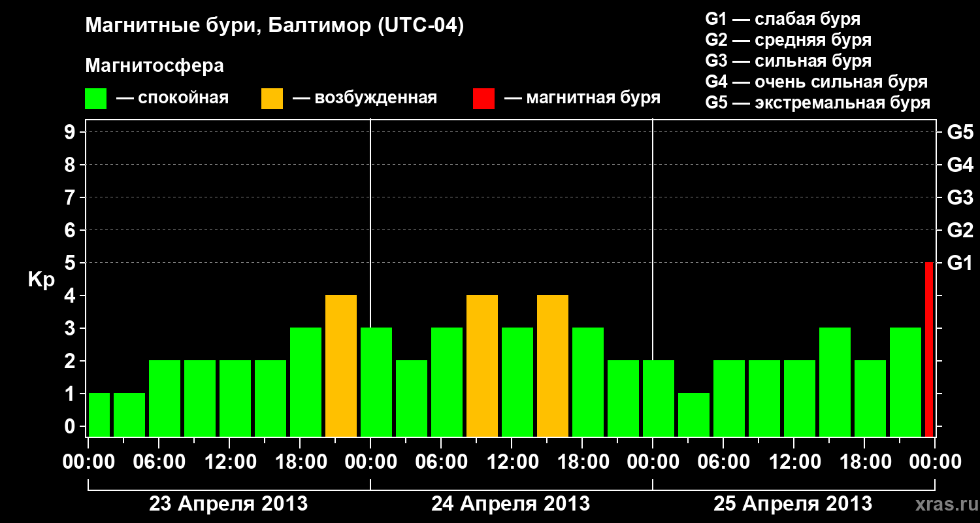Click 'G1 — слабая буря' legend line

point(783,19)
